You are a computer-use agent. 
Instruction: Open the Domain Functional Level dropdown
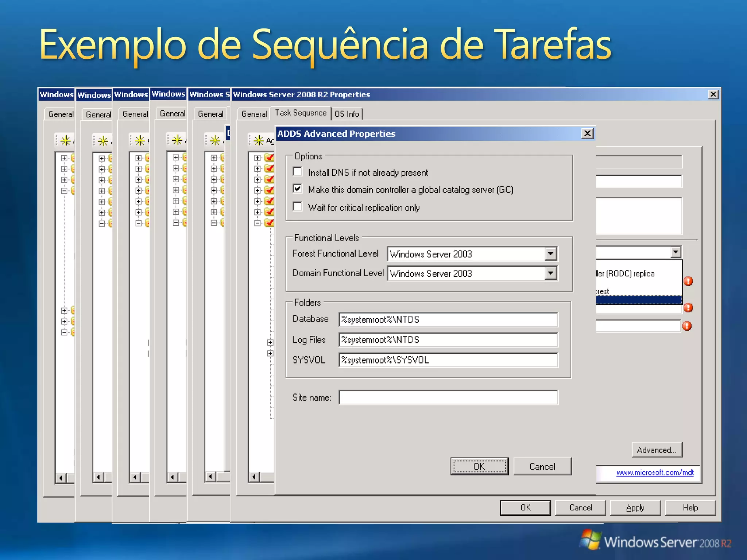pyautogui.click(x=550, y=273)
